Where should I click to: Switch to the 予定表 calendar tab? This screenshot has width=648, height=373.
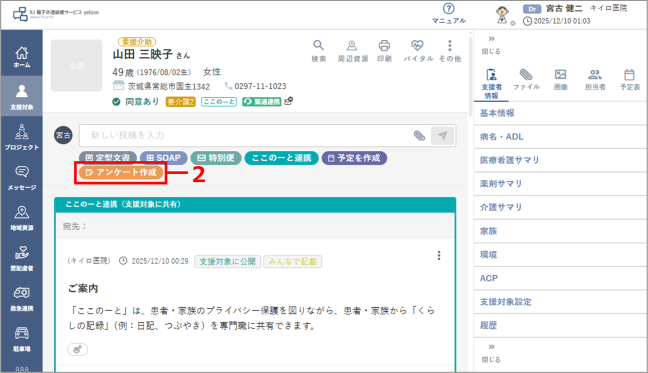pyautogui.click(x=629, y=80)
